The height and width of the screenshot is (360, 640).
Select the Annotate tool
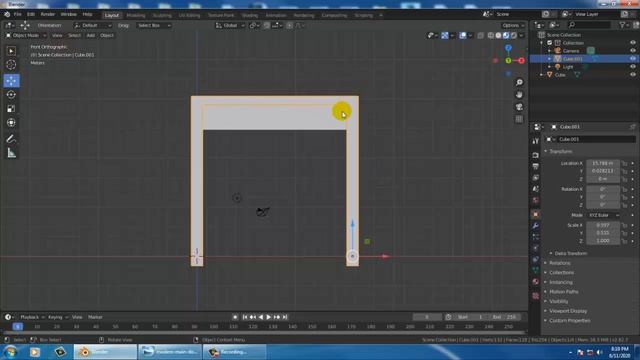pyautogui.click(x=11, y=139)
